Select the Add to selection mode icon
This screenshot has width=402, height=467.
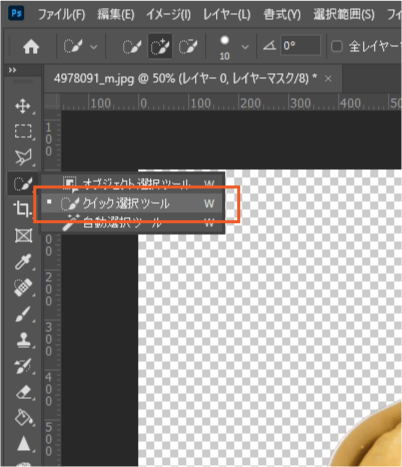(160, 46)
